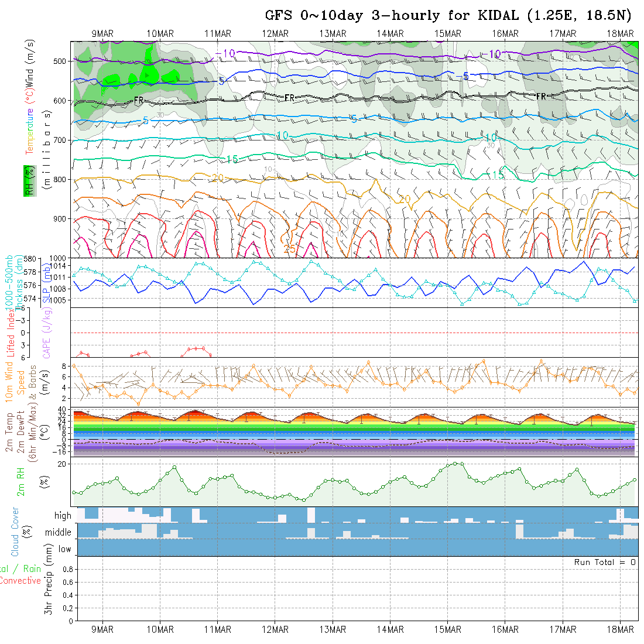The height and width of the screenshot is (644, 644).
Task: Click the "CAPE (J/kg)" purple axis label
Action: click(46, 333)
